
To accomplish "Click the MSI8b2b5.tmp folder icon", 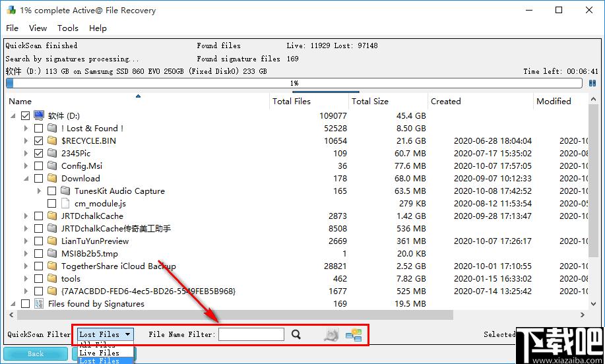I will click(52, 253).
